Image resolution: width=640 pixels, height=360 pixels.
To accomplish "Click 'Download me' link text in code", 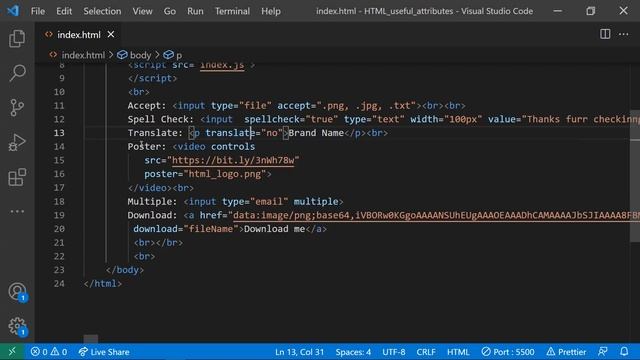I will pos(274,229).
